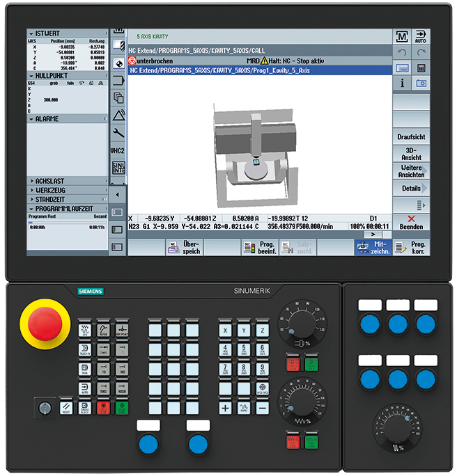
Task: Open the calculator icon
Action: [421, 68]
